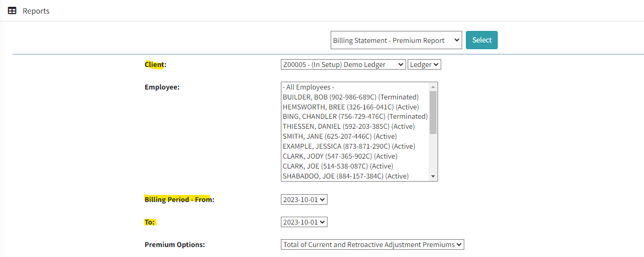Pick CLARK, JODY in the employee list
The height and width of the screenshot is (257, 644).
340,156
